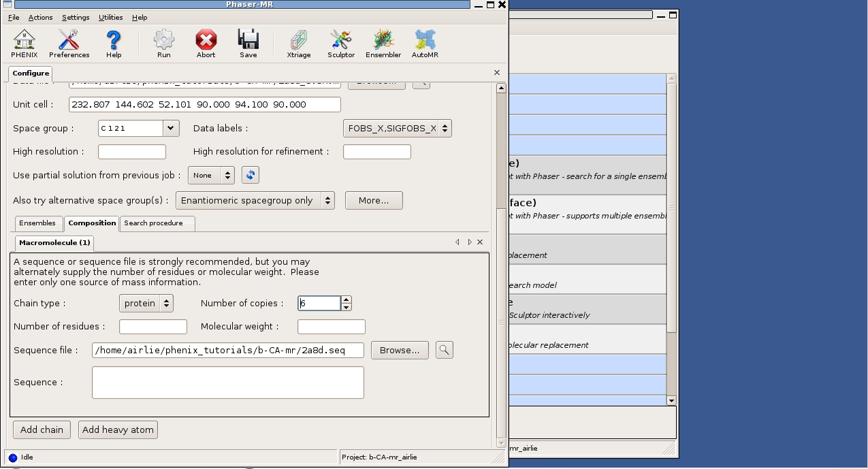Click the refresh partial solution icon
Screen dimensions: 868x469
251,176
